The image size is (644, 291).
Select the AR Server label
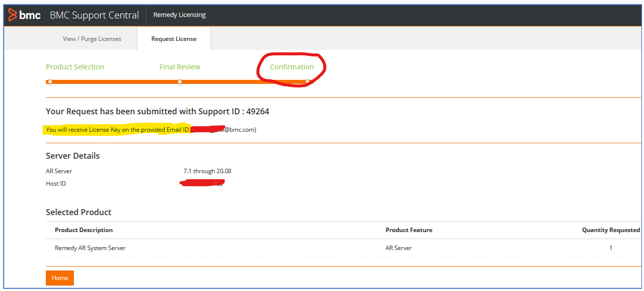pyautogui.click(x=59, y=171)
